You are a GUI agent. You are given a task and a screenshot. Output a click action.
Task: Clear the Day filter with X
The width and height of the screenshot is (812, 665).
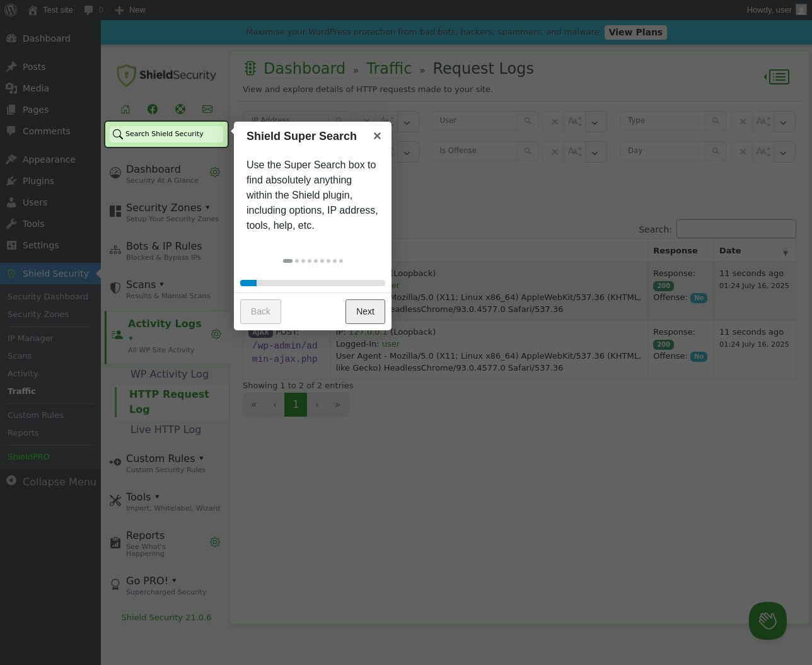tap(743, 152)
